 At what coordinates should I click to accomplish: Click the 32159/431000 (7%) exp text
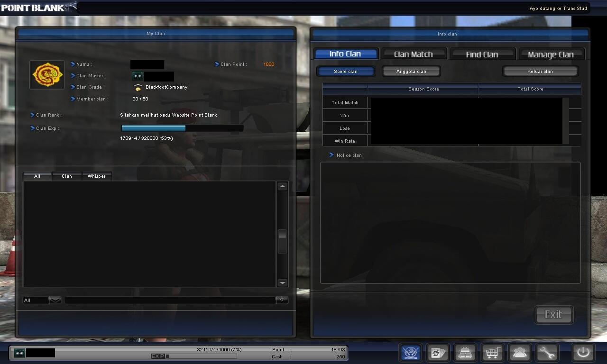coord(219,350)
